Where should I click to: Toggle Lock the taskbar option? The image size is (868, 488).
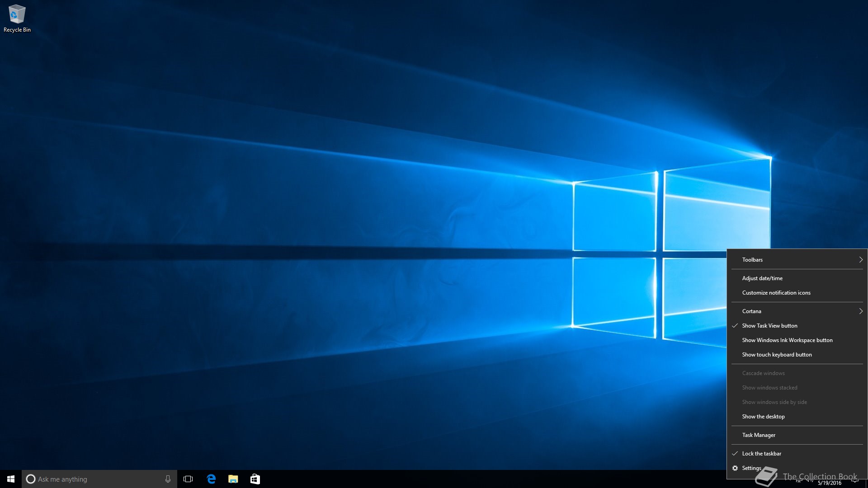[x=761, y=454]
